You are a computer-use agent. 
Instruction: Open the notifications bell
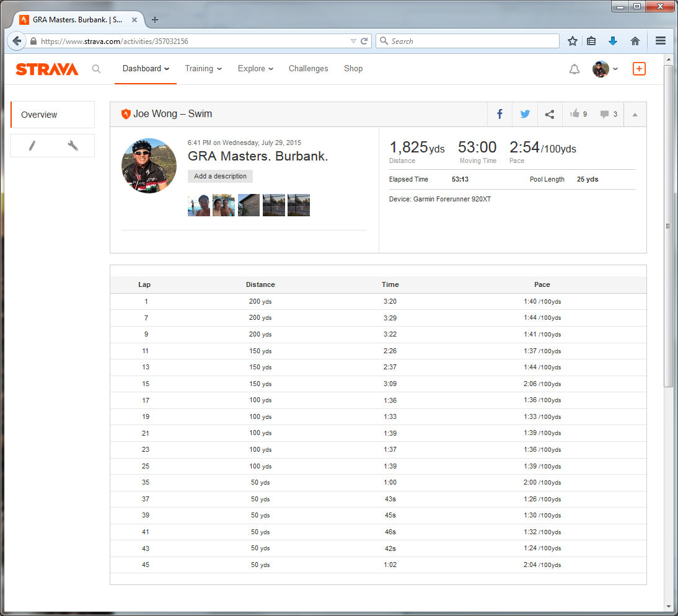pos(574,69)
